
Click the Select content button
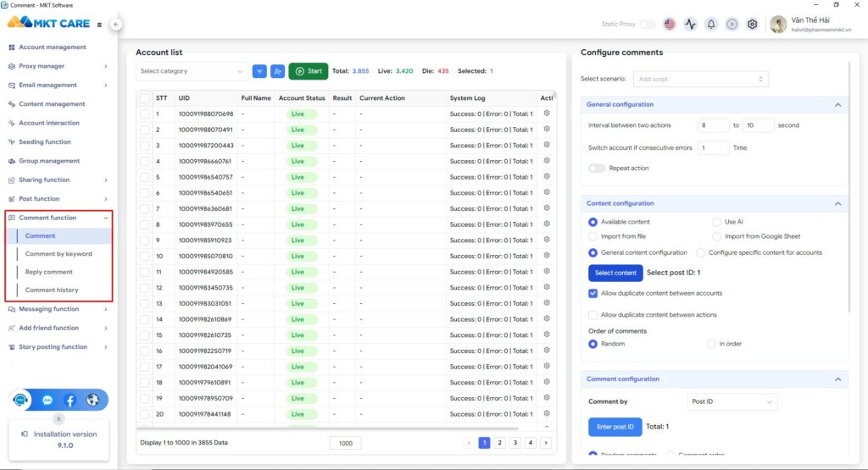[615, 273]
